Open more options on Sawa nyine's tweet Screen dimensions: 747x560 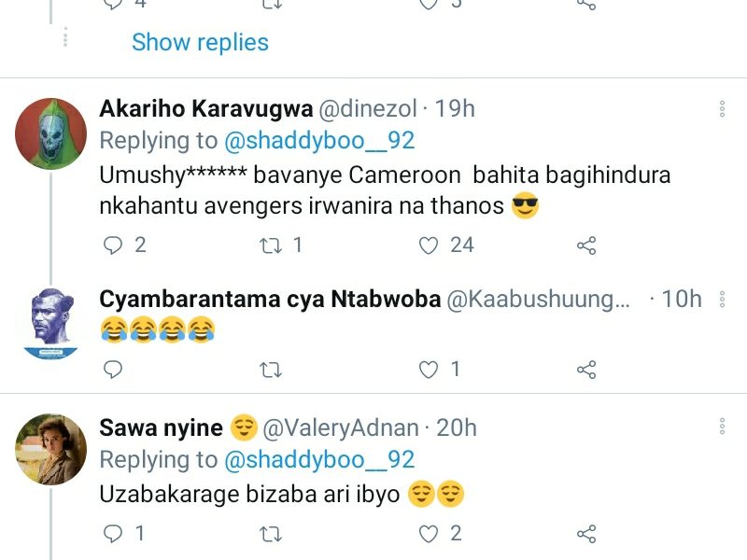pyautogui.click(x=722, y=427)
